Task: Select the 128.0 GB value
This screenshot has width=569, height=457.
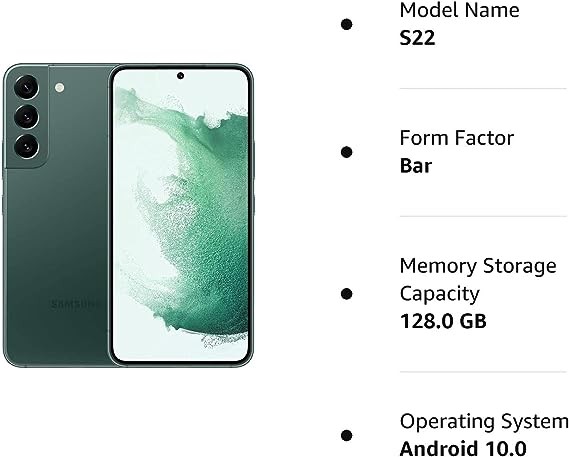Action: (x=443, y=321)
